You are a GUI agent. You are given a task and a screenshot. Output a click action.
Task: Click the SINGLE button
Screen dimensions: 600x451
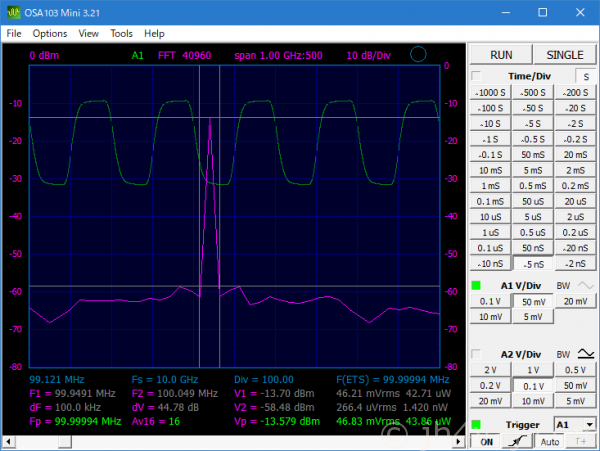565,55
